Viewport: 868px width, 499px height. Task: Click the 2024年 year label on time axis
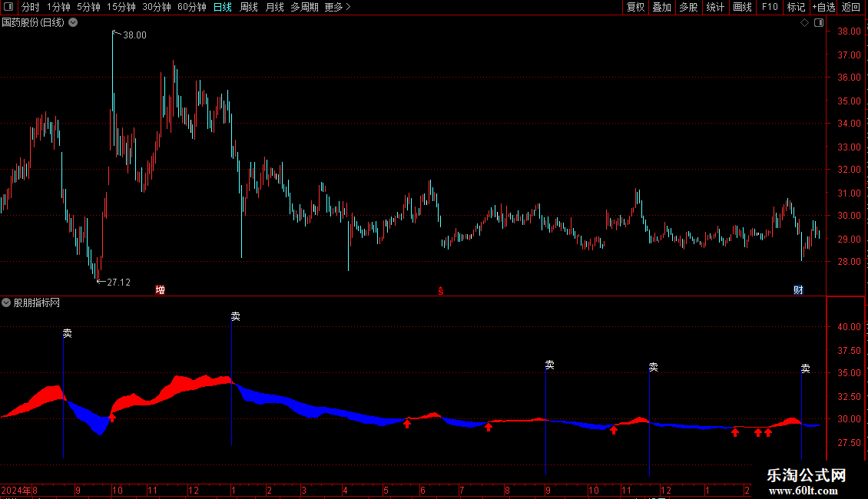click(16, 490)
